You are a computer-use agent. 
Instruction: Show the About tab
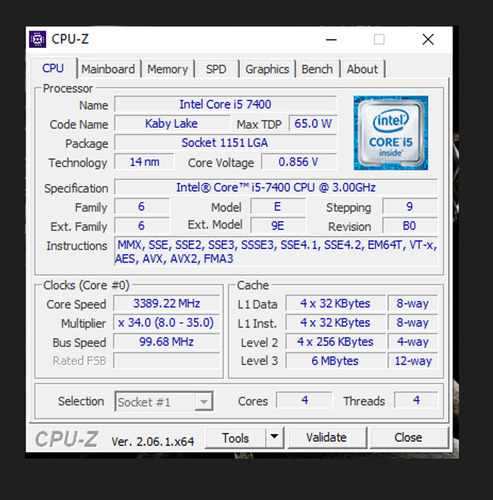click(x=362, y=69)
